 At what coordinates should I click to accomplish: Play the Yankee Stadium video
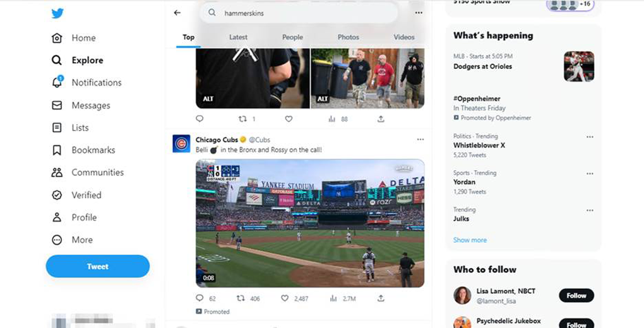point(310,223)
